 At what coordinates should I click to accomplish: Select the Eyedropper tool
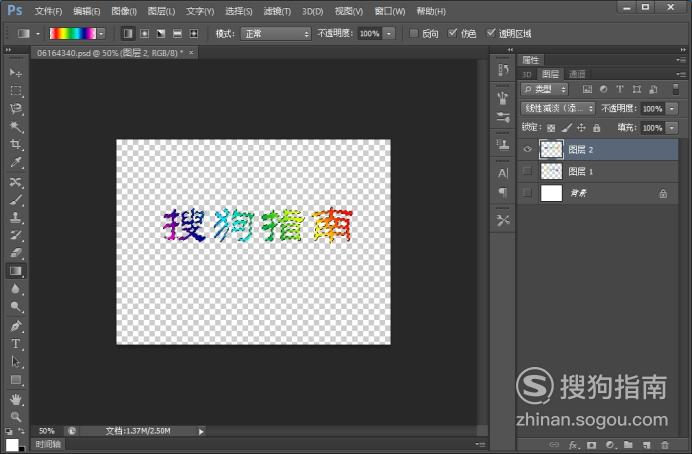tap(16, 163)
